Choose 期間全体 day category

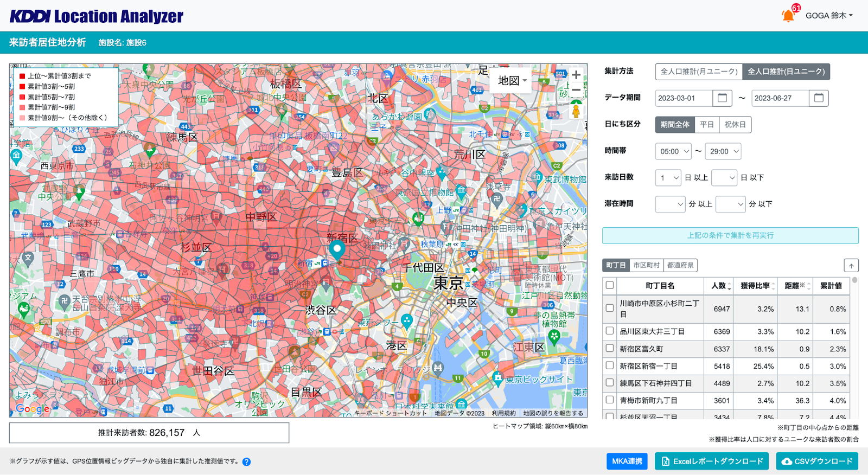675,124
